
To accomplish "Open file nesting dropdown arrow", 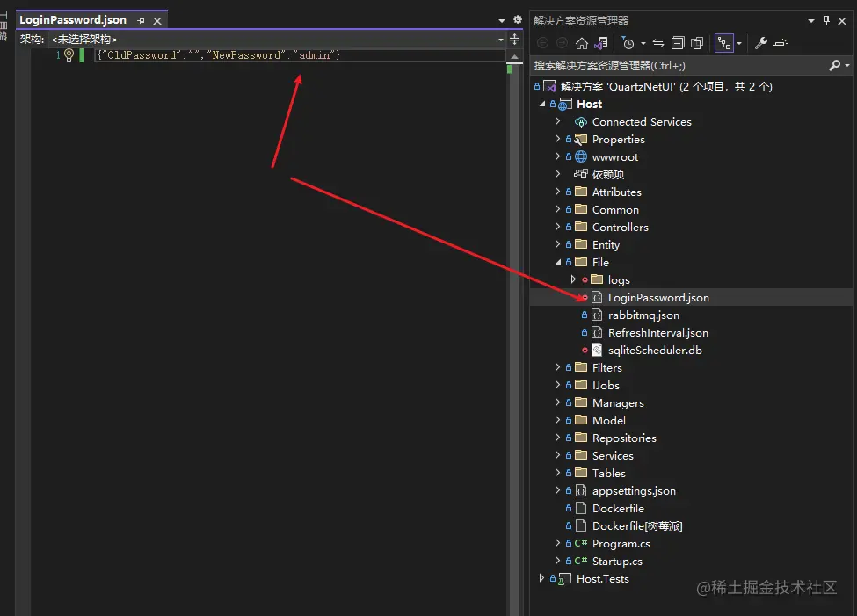I will [x=739, y=43].
